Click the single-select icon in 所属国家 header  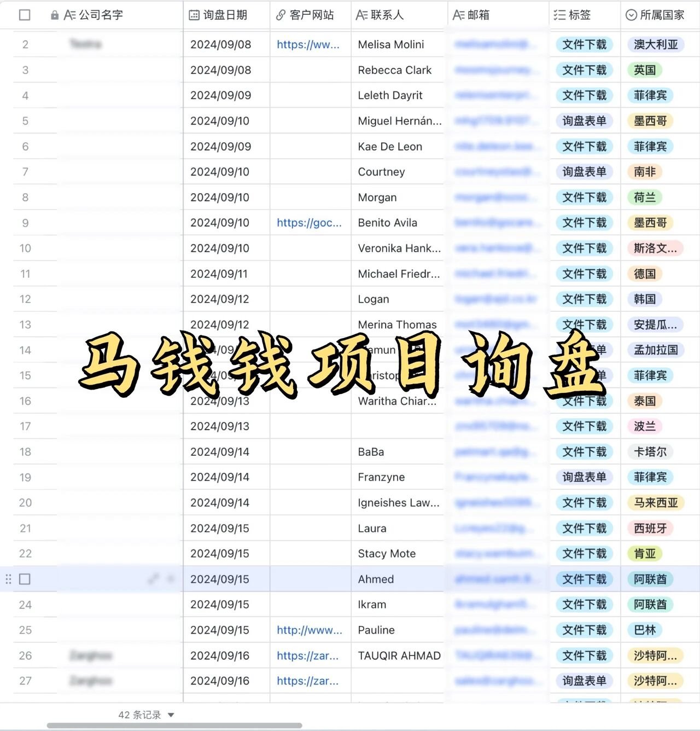[x=631, y=15]
